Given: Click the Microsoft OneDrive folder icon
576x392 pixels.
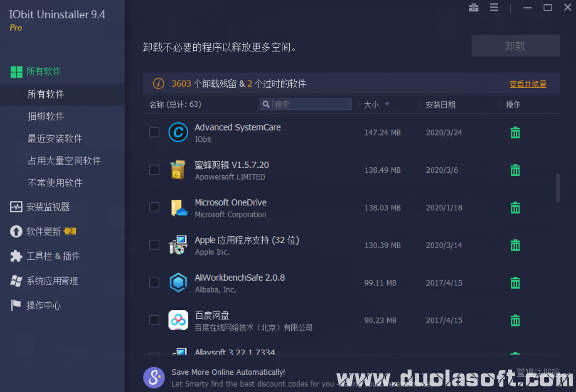Looking at the screenshot, I should pos(179,208).
